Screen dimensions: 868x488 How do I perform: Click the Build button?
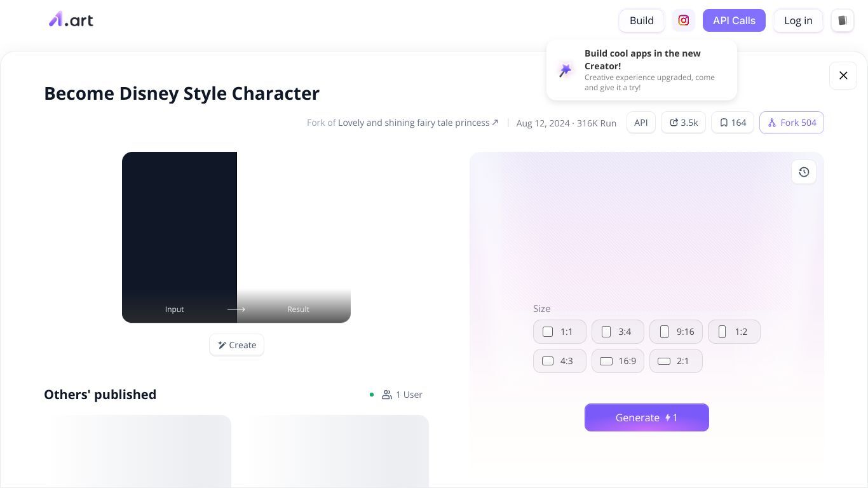[x=642, y=20]
